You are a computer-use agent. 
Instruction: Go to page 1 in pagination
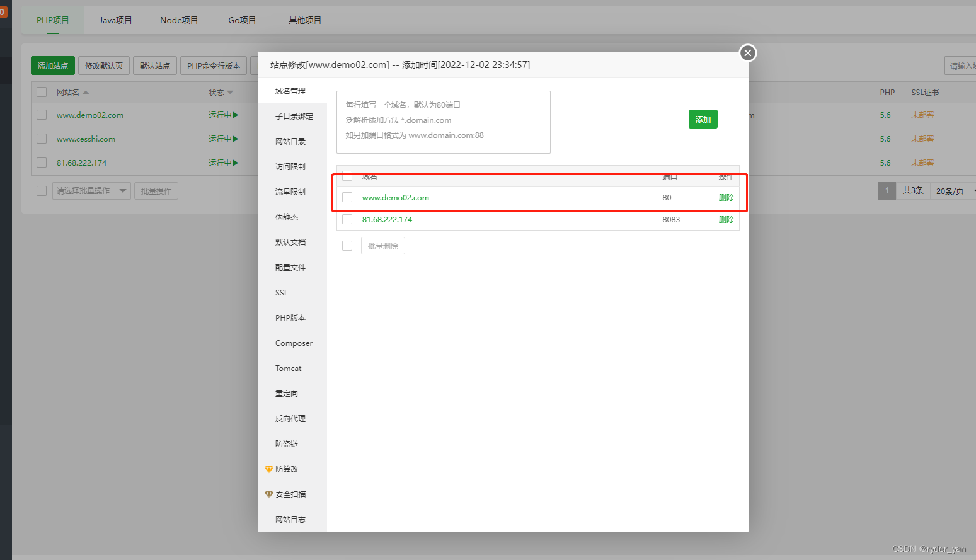point(887,191)
